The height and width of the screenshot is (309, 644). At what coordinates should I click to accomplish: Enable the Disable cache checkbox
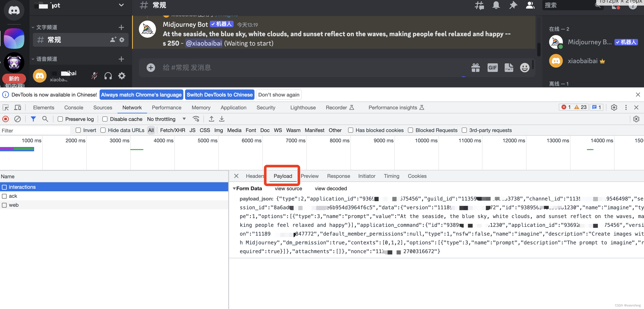pos(105,119)
